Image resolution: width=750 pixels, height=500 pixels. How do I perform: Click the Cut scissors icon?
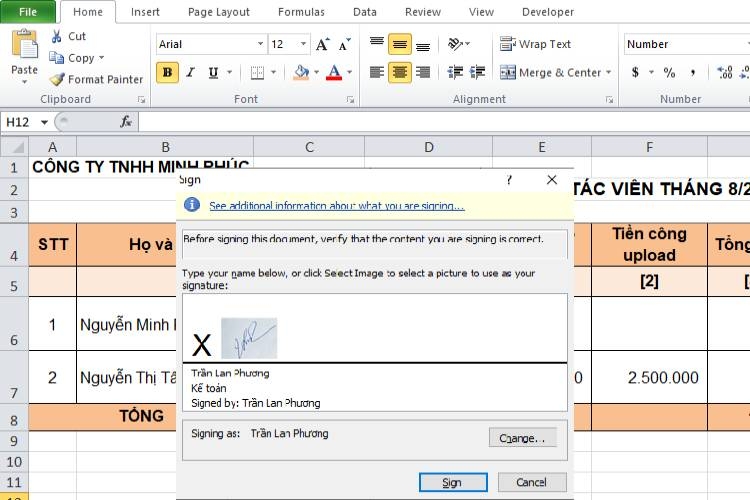(56, 36)
